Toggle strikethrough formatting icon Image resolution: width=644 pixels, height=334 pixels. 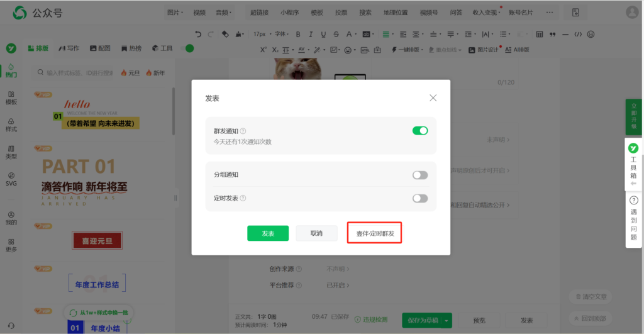click(x=336, y=35)
